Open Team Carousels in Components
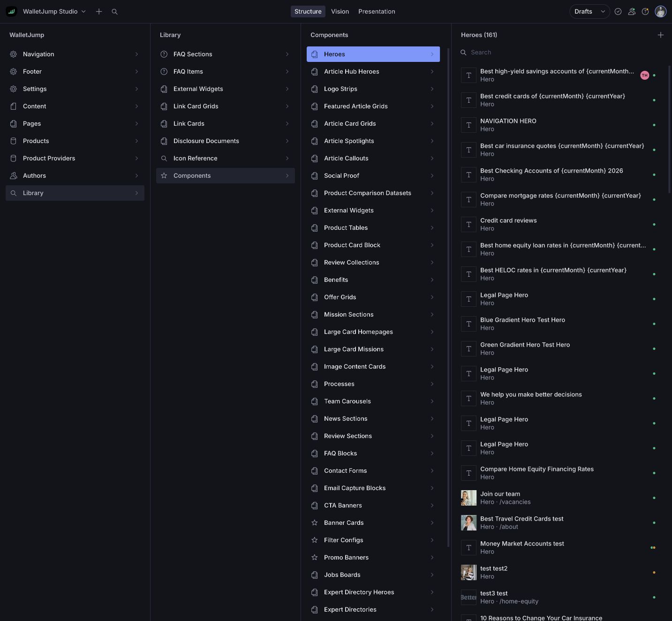 [373, 401]
